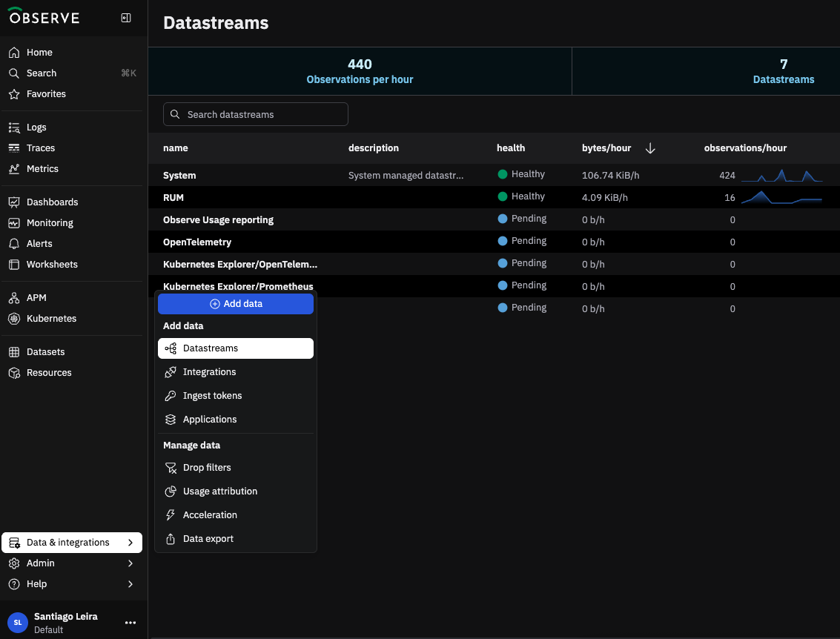This screenshot has width=840, height=639.
Task: Click the Usage attribution pie icon
Action: point(171,491)
